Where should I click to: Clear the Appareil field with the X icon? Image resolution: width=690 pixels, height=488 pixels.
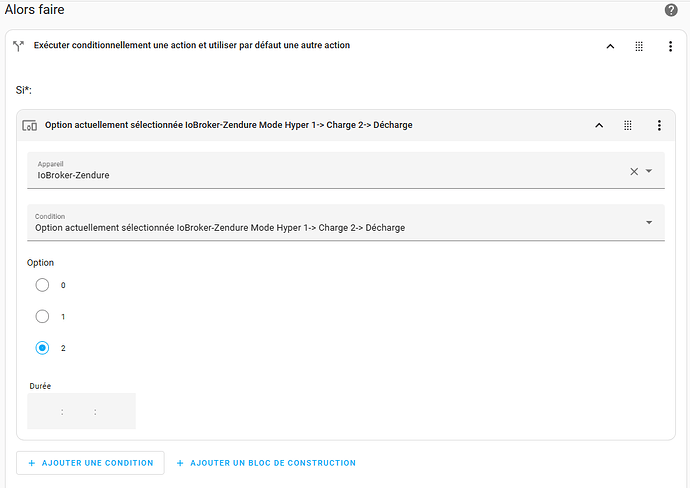[633, 171]
